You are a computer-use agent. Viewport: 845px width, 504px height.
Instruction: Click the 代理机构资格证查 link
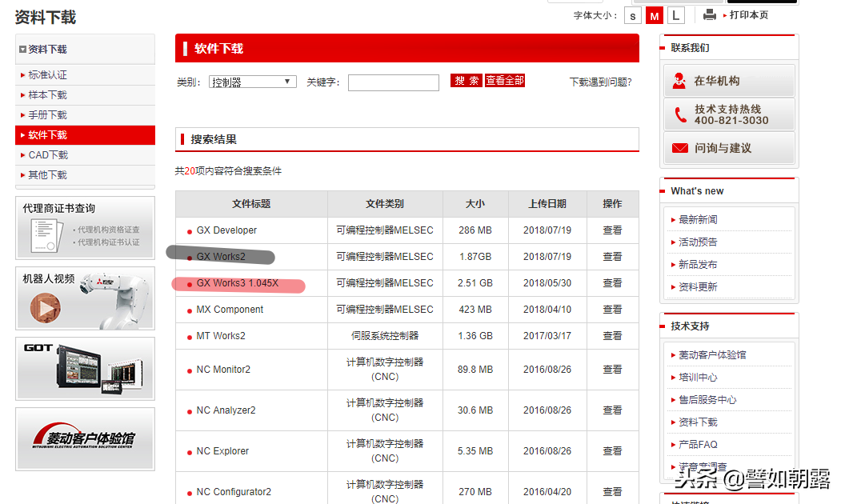coord(108,230)
